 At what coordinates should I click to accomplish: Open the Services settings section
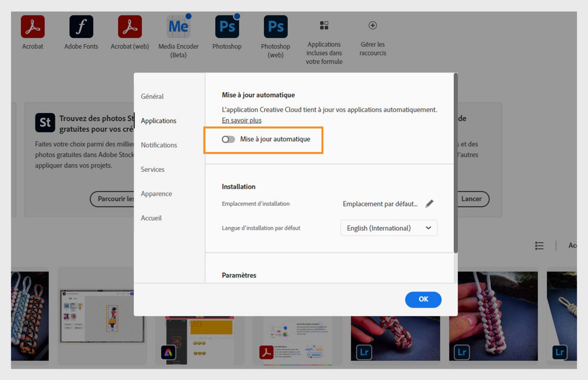[153, 169]
